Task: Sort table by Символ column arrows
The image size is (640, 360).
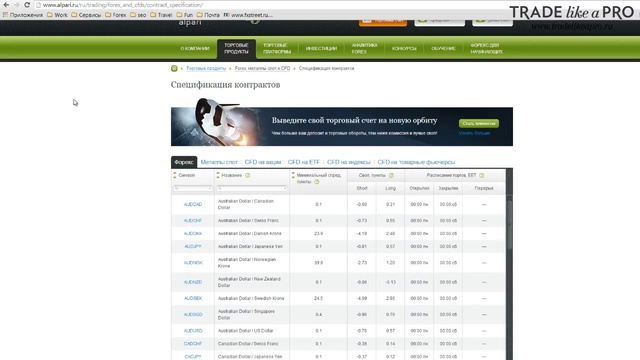Action: [x=175, y=175]
